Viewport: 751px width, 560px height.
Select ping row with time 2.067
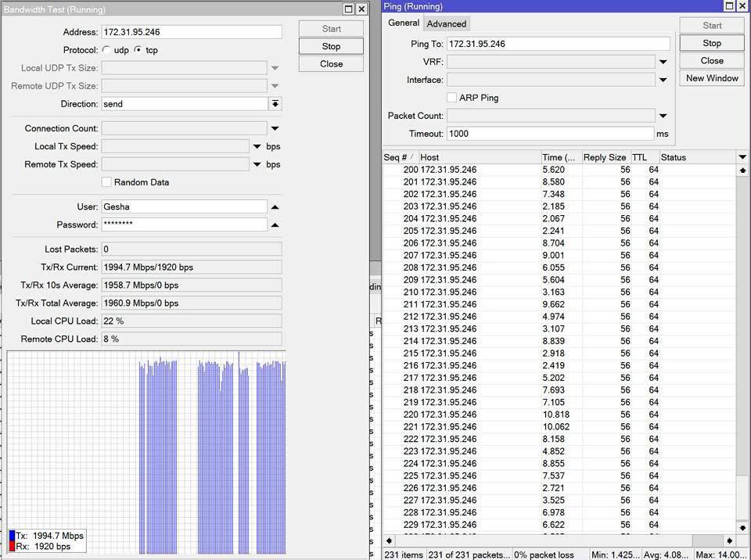[x=559, y=218]
